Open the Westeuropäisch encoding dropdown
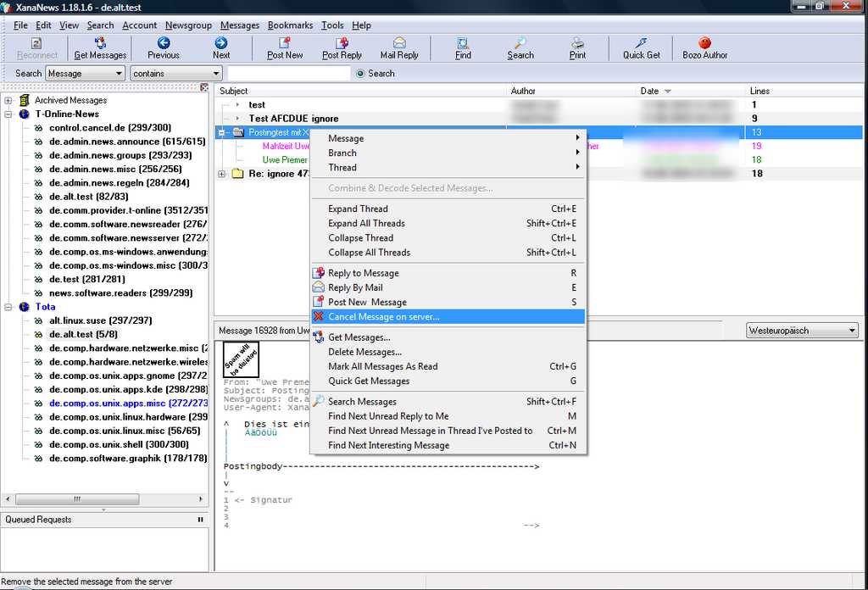868x590 pixels. pyautogui.click(x=851, y=331)
